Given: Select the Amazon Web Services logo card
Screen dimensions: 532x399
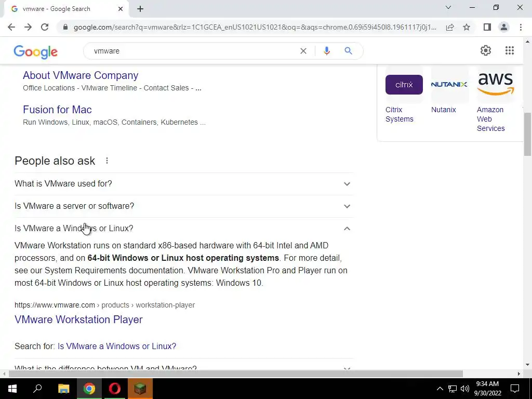Looking at the screenshot, I should [495, 84].
